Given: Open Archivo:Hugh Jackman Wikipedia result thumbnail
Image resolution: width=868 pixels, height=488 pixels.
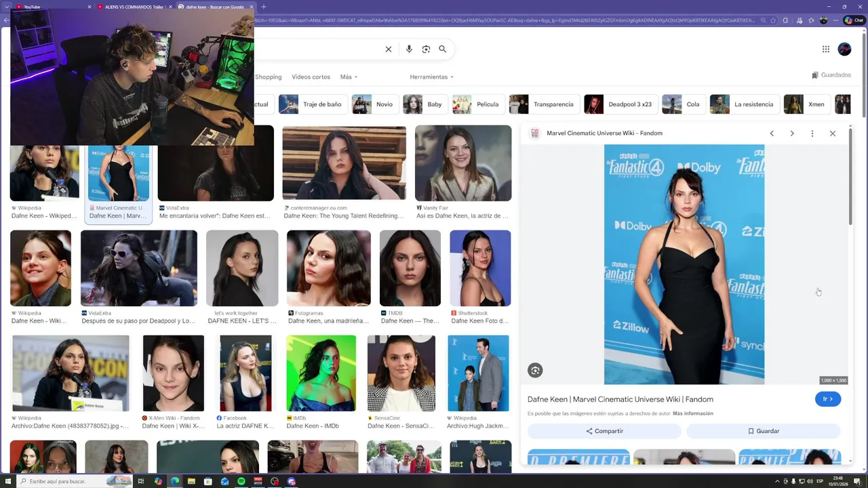Looking at the screenshot, I should 478,373.
